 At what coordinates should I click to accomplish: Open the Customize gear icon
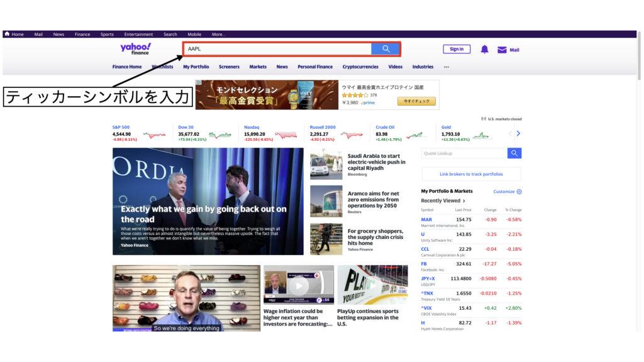click(x=519, y=192)
